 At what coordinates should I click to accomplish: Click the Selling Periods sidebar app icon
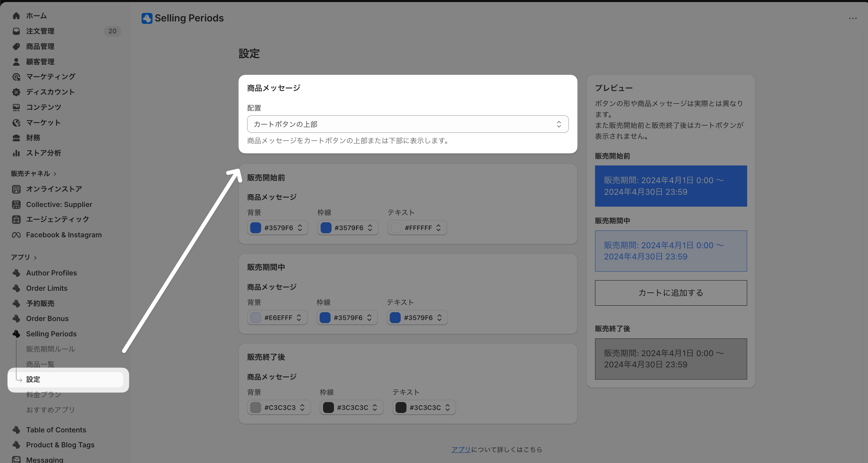[16, 334]
